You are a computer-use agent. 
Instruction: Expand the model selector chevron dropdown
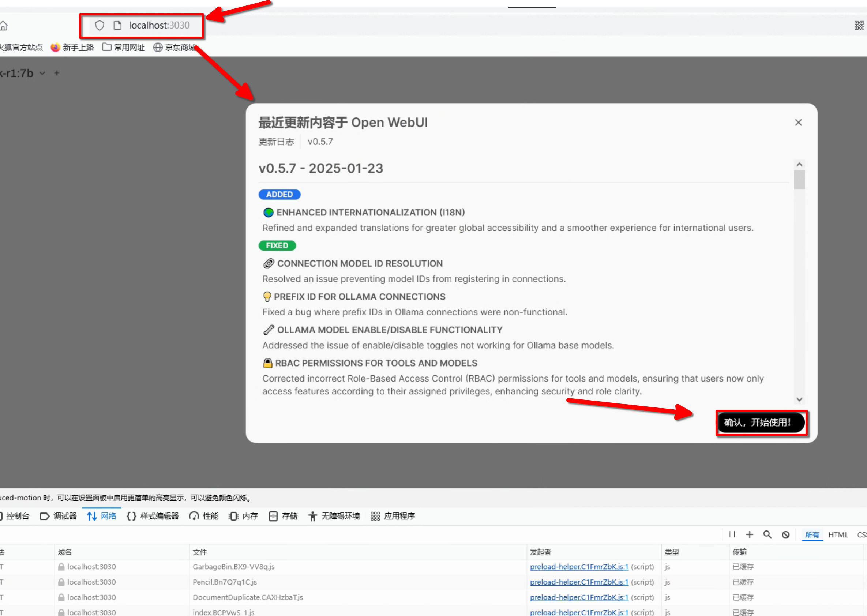42,73
